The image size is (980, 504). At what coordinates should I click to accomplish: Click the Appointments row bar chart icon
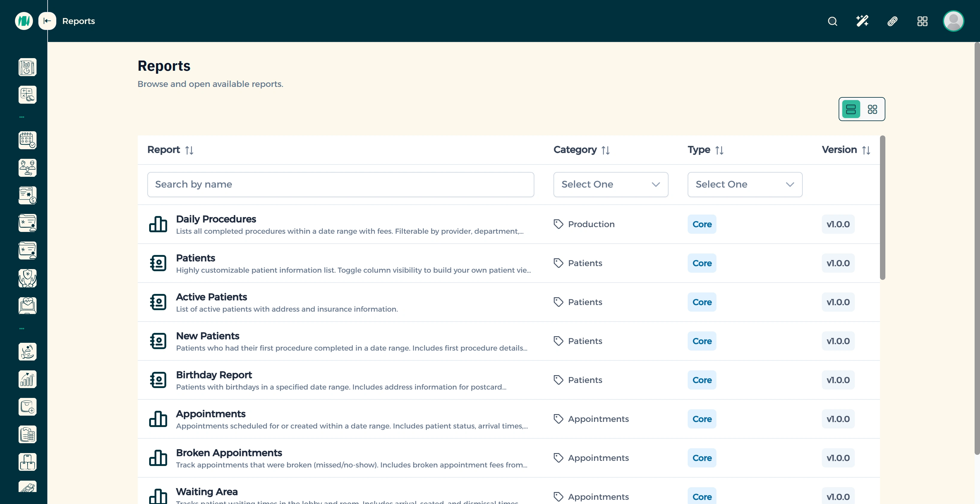158,419
